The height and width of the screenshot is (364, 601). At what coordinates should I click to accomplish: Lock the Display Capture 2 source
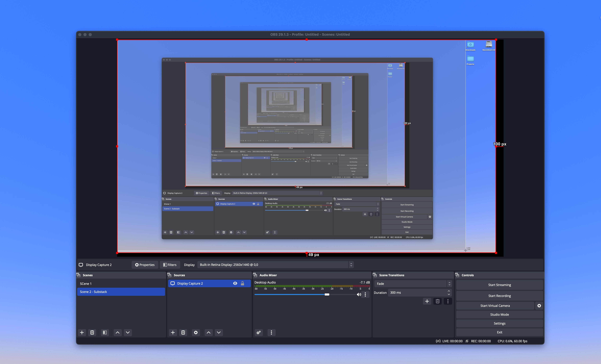click(x=242, y=283)
